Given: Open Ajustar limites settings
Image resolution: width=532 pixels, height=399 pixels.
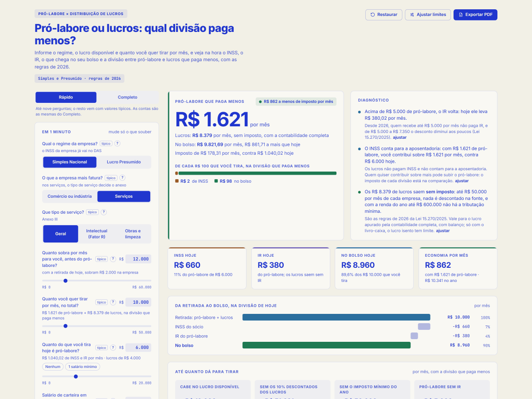Looking at the screenshot, I should tap(428, 15).
